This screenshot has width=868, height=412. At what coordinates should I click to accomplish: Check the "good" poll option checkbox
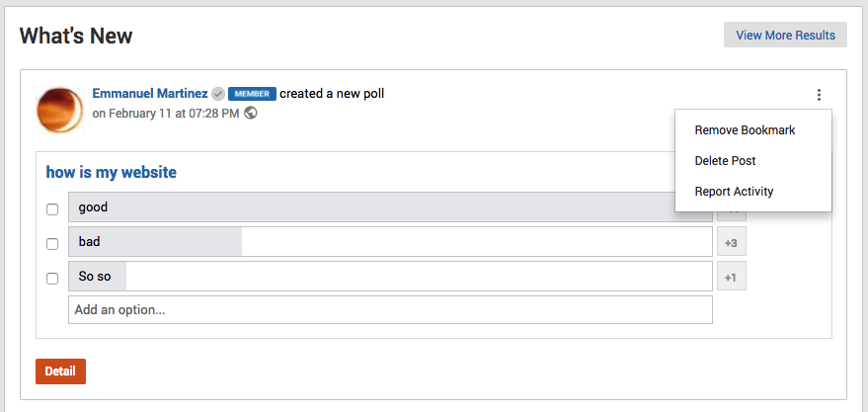(x=52, y=209)
